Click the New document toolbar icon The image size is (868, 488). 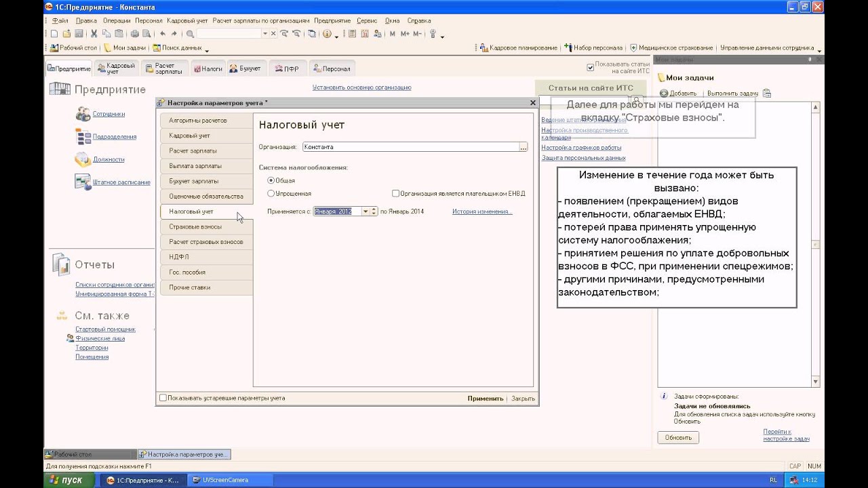54,34
